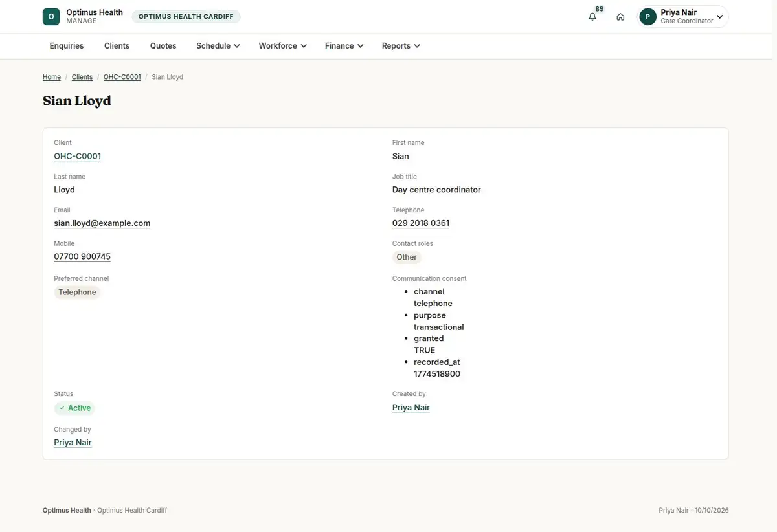Go to the home icon in header
This screenshot has height=532, width=777.
(x=620, y=17)
